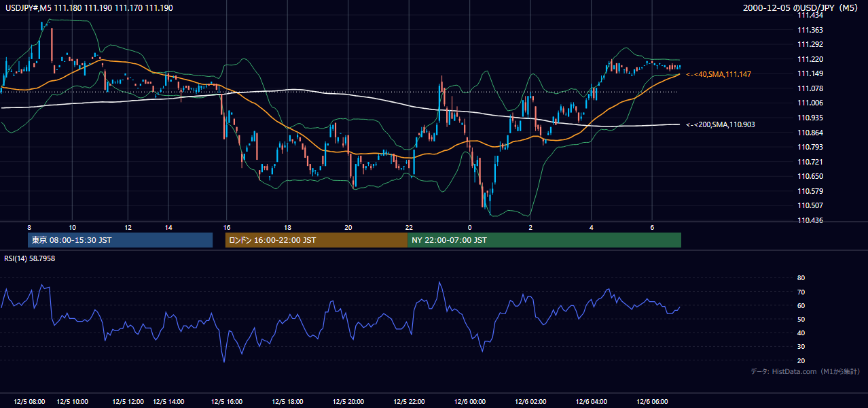Image resolution: width=868 pixels, height=408 pixels.
Task: Click the 12/6 02:00 bottom time label
Action: tap(530, 402)
